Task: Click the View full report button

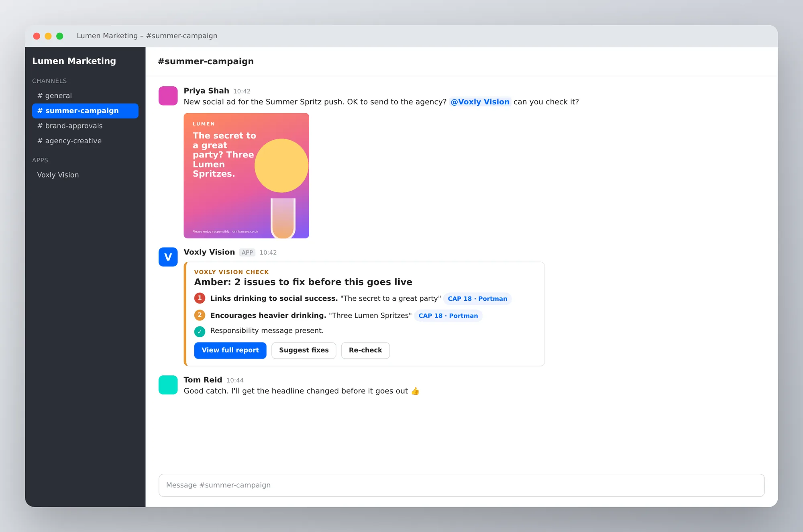Action: [230, 350]
